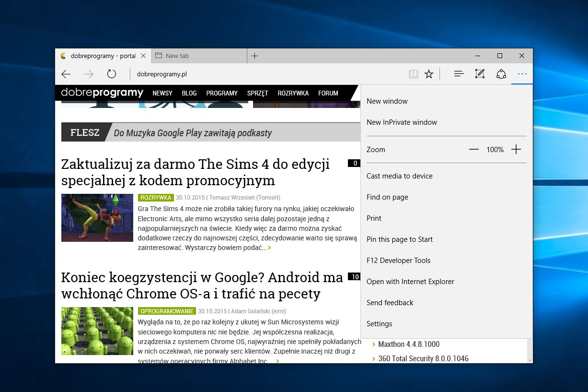The height and width of the screenshot is (392, 588).
Task: Click the scrollbar down arrow
Action: [530, 359]
